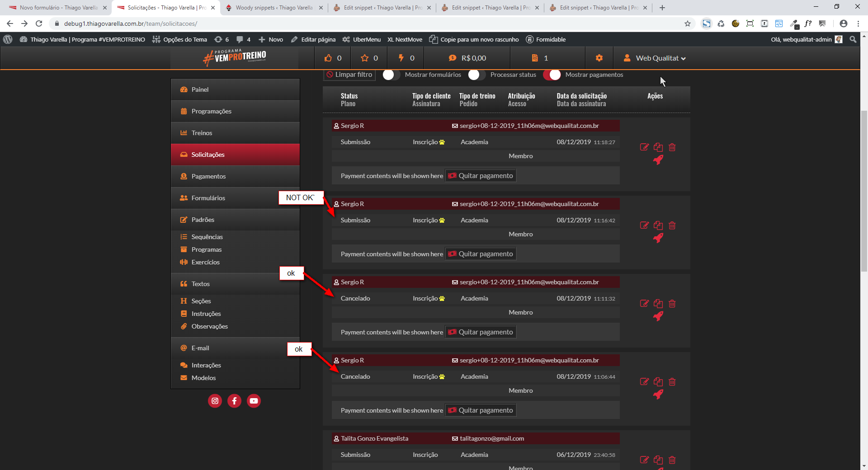This screenshot has height=470, width=868.
Task: Open the Painel sidebar item
Action: coord(235,89)
